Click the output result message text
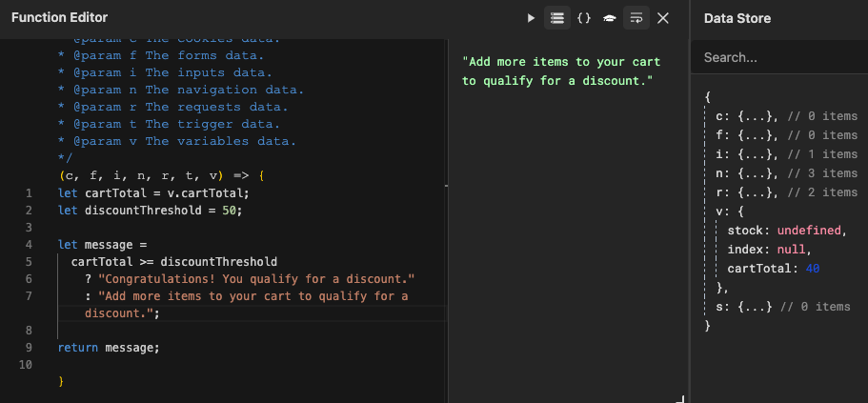The width and height of the screenshot is (868, 403). point(561,71)
